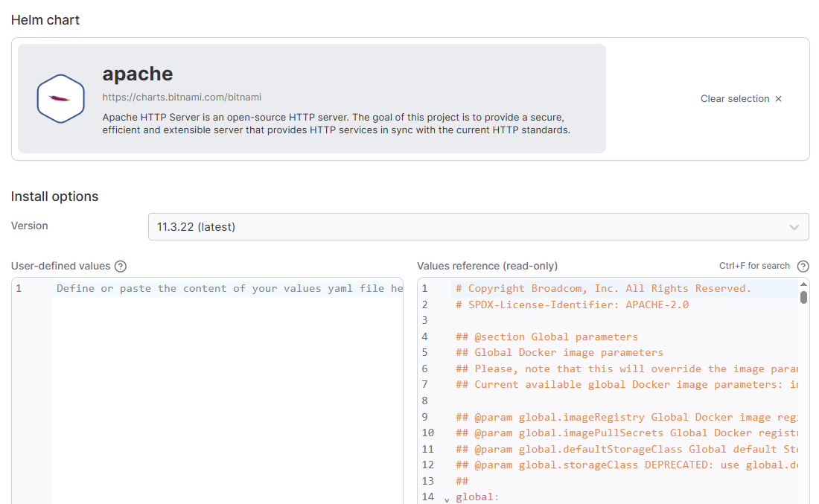Select the apache chart title

[x=138, y=74]
